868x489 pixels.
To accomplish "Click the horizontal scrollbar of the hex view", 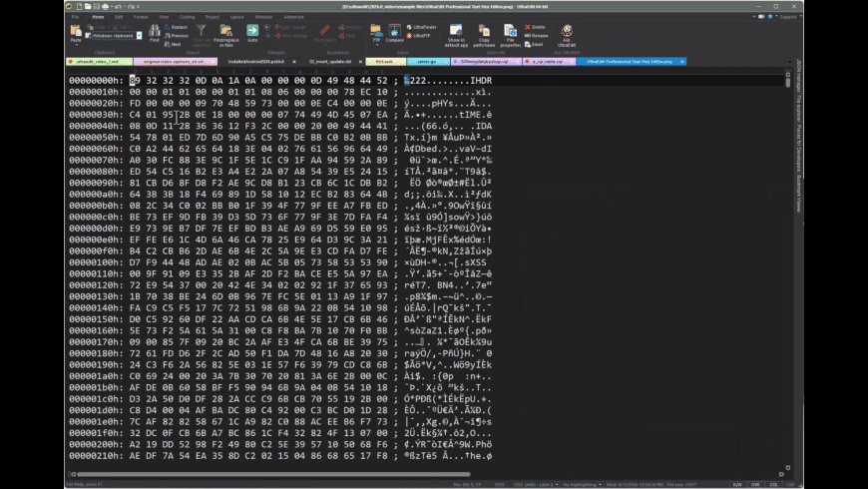I will [273, 474].
